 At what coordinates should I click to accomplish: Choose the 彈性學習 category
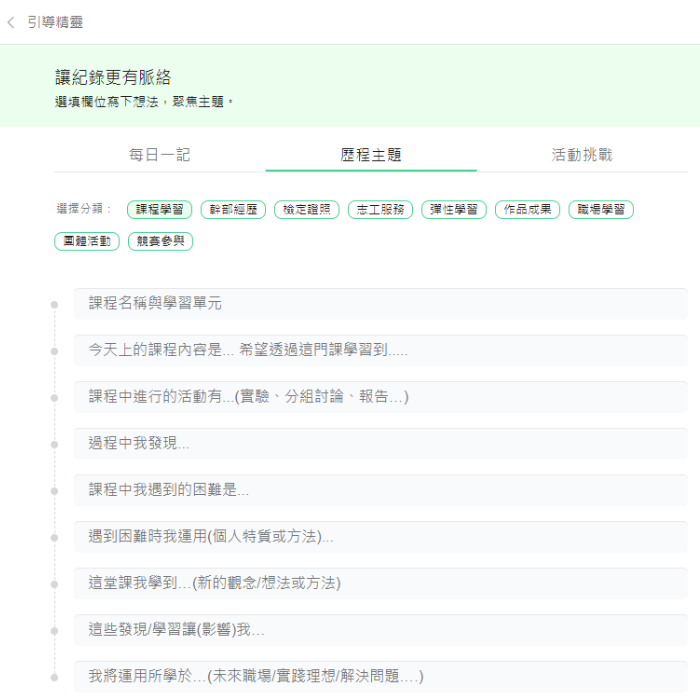click(454, 210)
